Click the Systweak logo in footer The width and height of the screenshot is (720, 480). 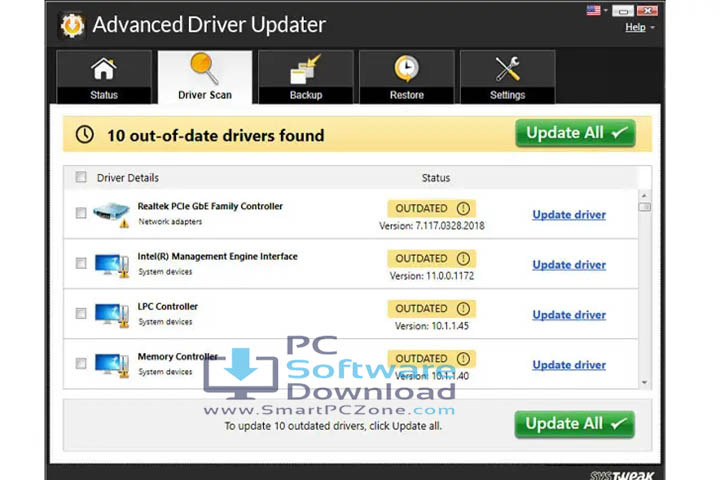[x=622, y=475]
